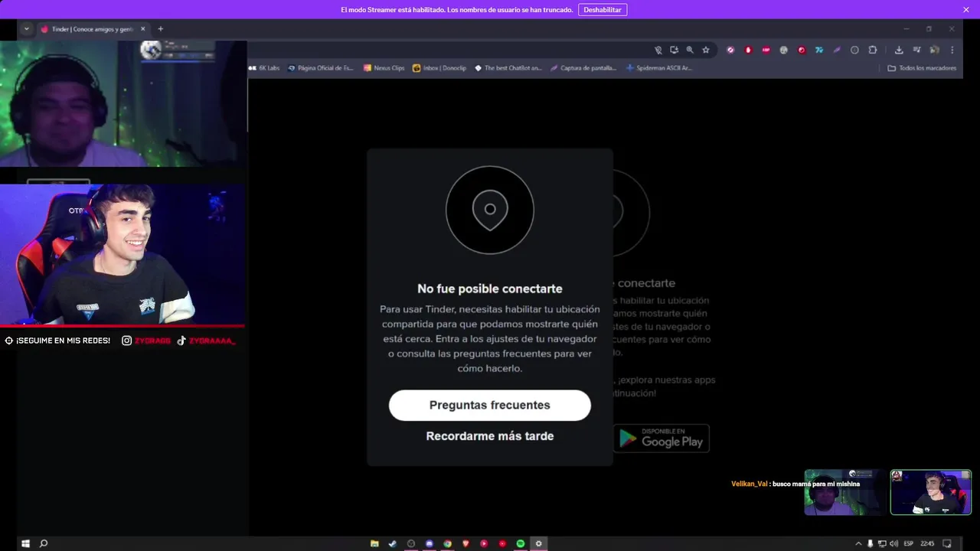
Task: Open the Chrome downloads icon
Action: coord(899,50)
